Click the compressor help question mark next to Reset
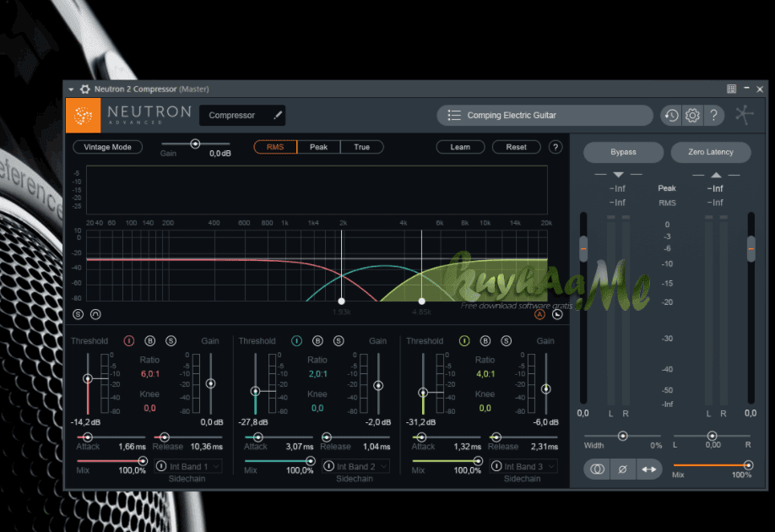 coord(556,147)
